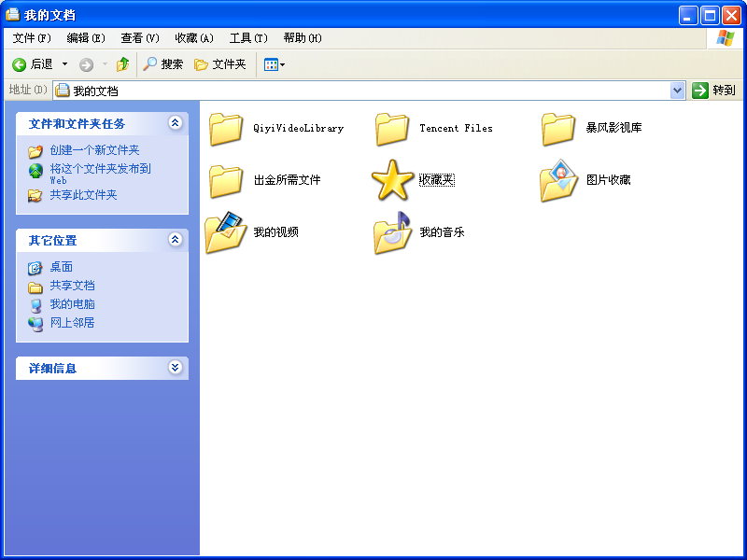Viewport: 747px width, 560px height.
Task: Navigate back using the 后退 button
Action: [x=36, y=64]
